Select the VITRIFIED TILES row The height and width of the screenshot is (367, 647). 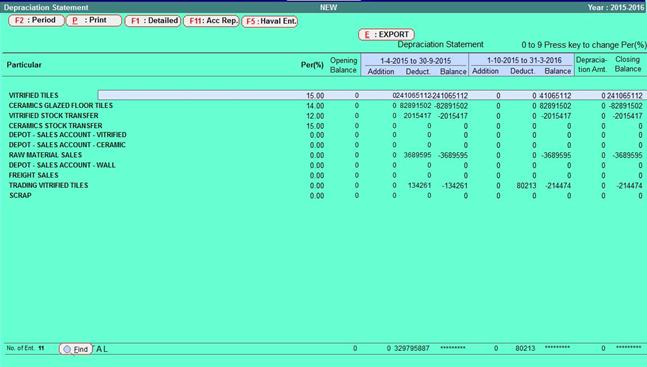coord(325,95)
